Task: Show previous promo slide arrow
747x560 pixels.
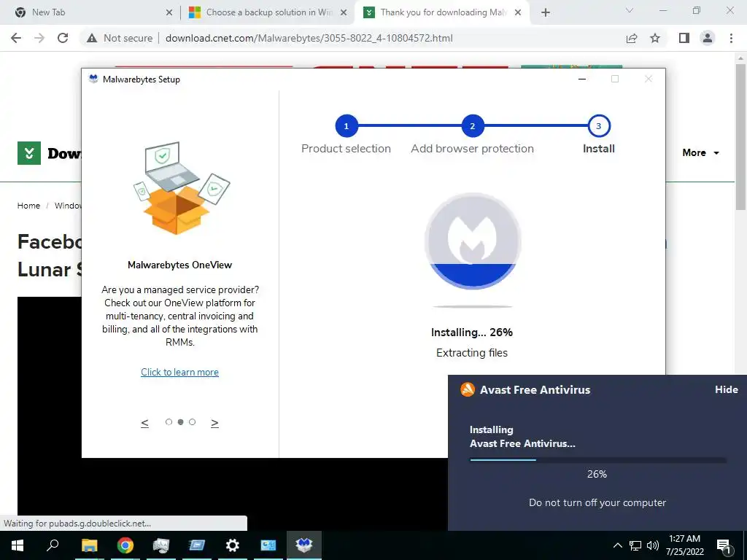Action: (x=145, y=423)
